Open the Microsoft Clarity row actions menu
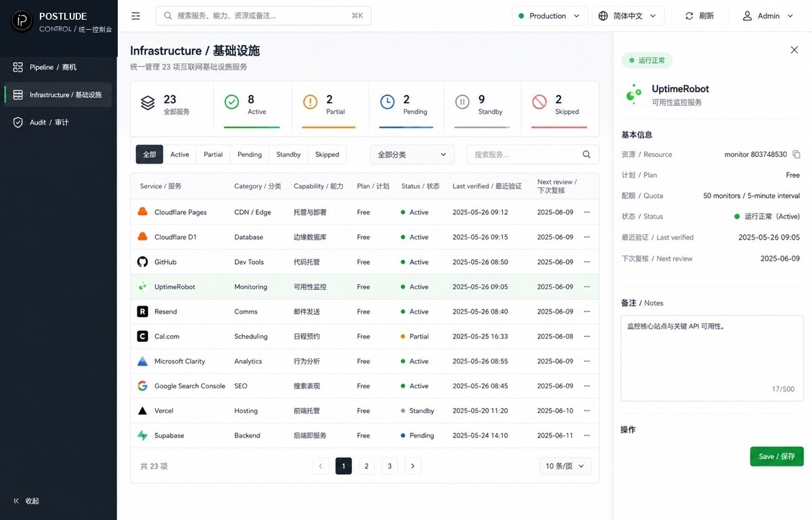 click(x=587, y=361)
